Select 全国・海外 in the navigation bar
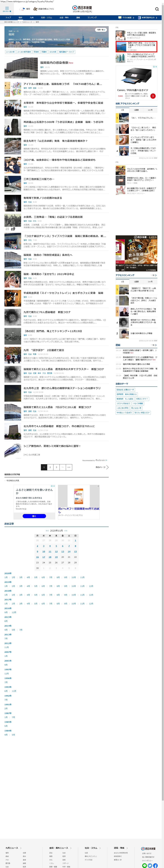The width and height of the screenshot is (164, 868). coord(64,17)
